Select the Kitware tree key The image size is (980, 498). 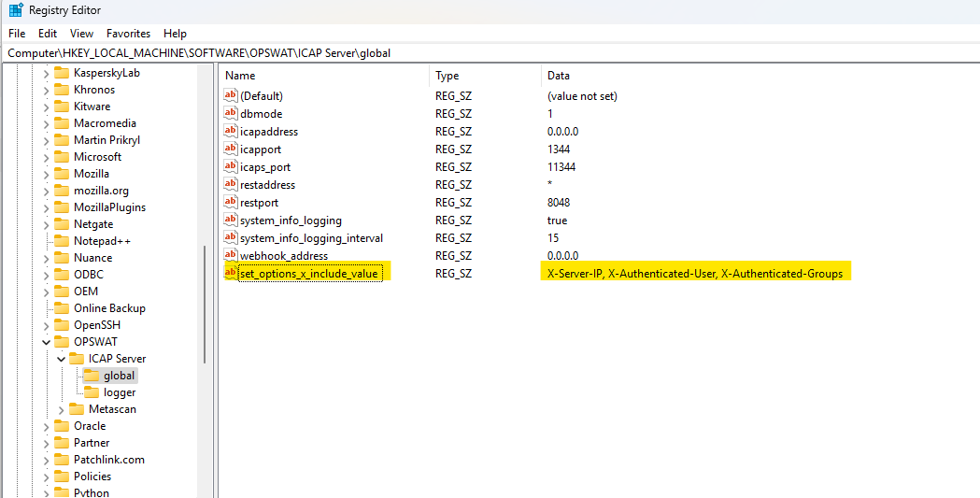tap(92, 107)
